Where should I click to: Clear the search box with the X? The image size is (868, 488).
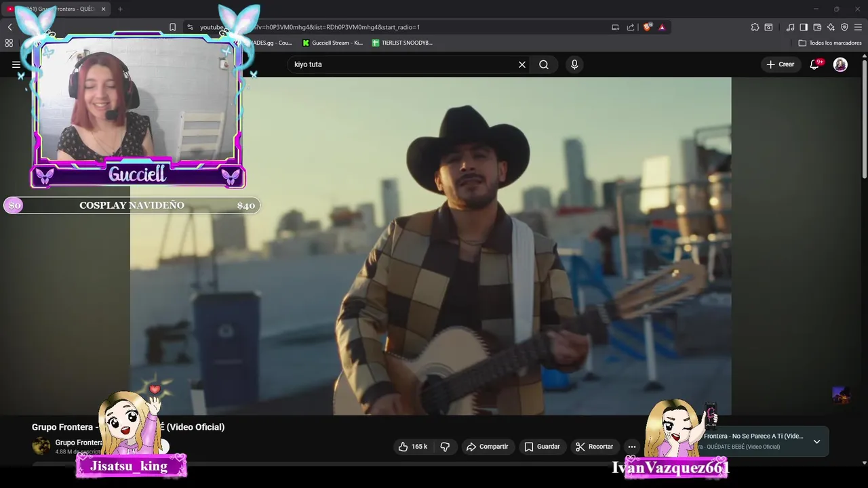pos(522,64)
